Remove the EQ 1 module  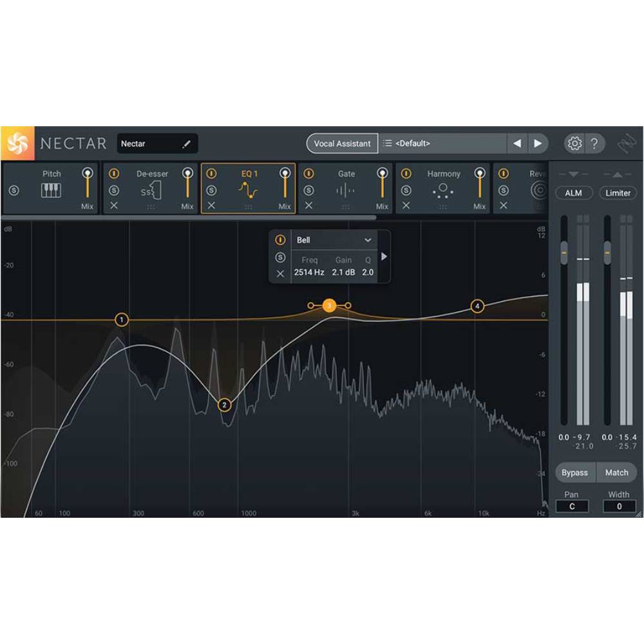(211, 205)
